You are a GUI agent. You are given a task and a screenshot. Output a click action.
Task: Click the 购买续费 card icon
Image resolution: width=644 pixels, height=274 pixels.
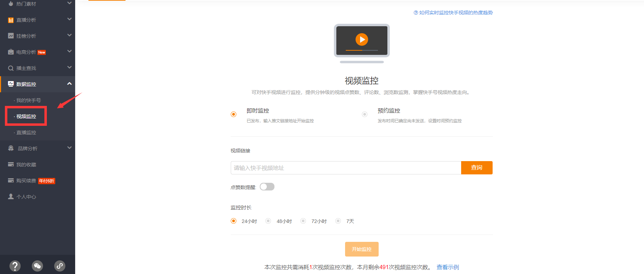tap(11, 181)
